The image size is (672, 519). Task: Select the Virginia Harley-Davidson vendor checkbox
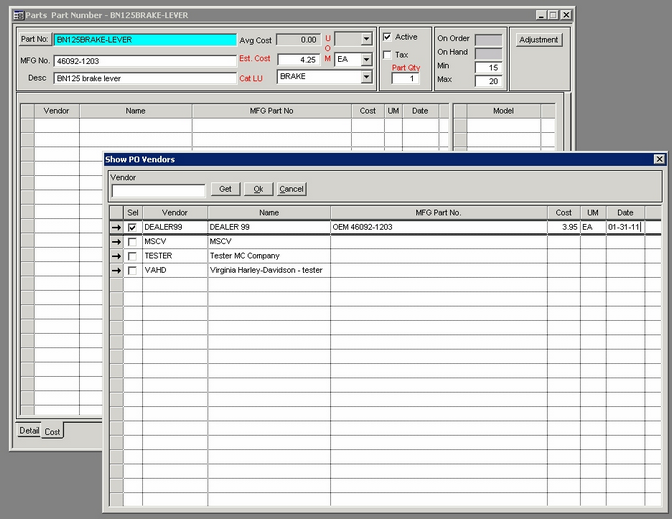point(132,270)
